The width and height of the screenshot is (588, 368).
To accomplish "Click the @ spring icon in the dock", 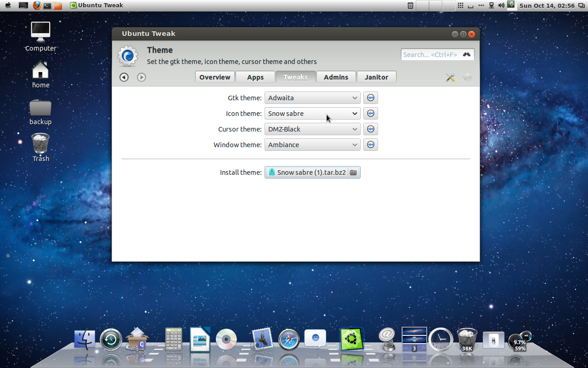I will tap(388, 339).
